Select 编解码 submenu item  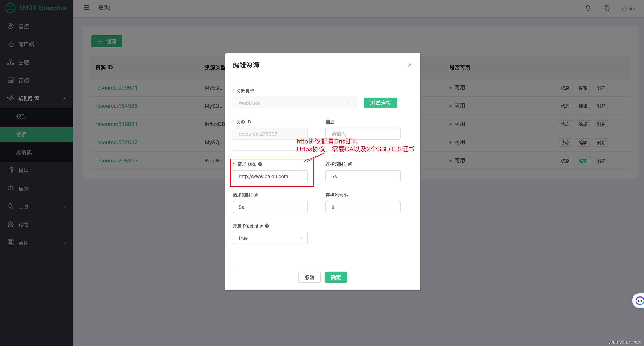(x=36, y=153)
